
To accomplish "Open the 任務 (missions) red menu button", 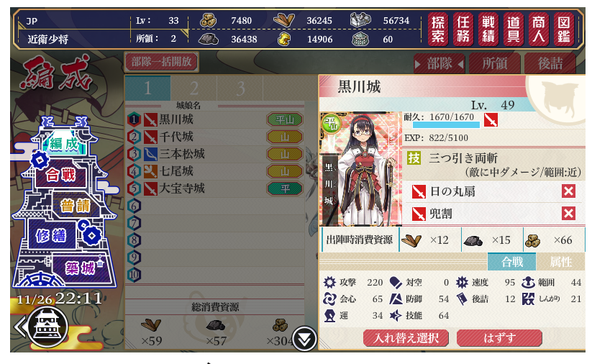I will pos(463,29).
